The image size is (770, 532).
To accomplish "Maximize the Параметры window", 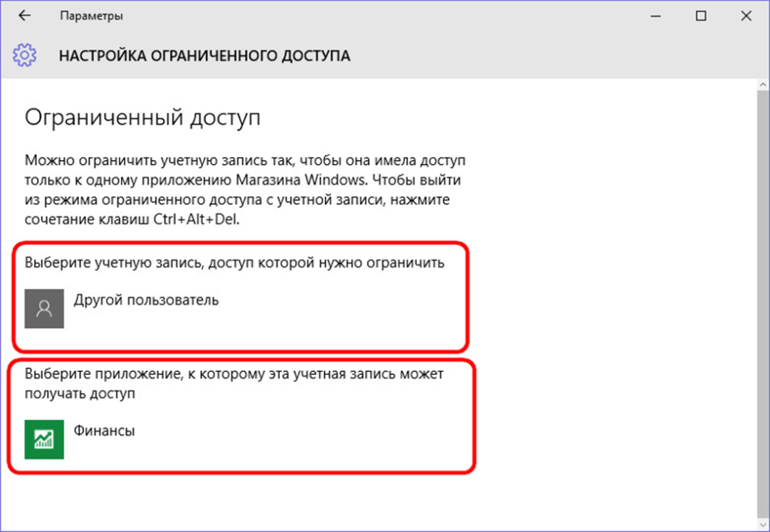I will pos(701,16).
